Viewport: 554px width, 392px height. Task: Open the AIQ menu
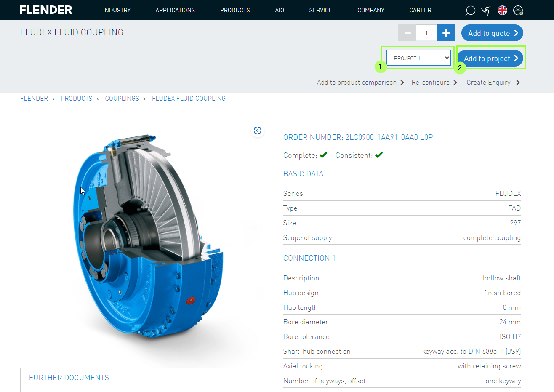[280, 10]
